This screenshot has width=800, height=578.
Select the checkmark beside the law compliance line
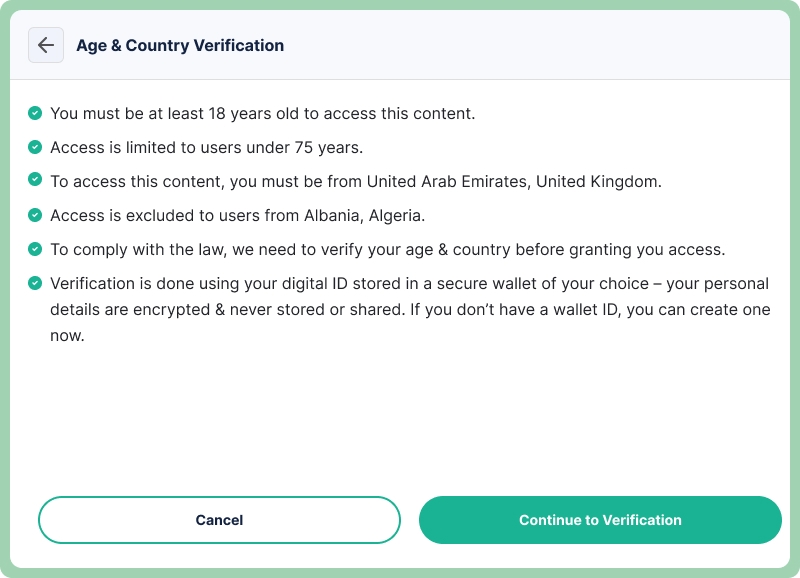(x=33, y=249)
